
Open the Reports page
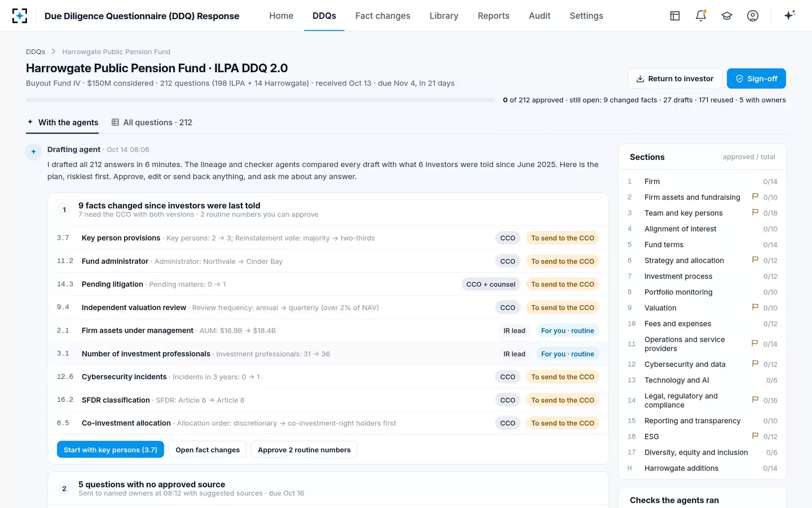point(493,16)
